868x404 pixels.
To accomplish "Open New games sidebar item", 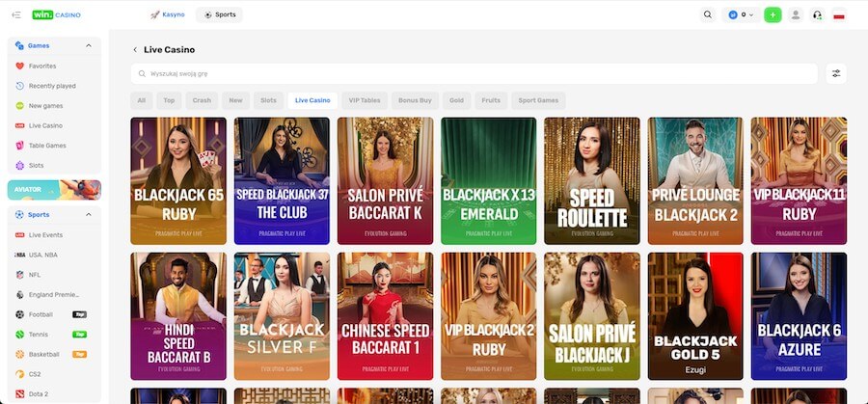I will [54, 106].
